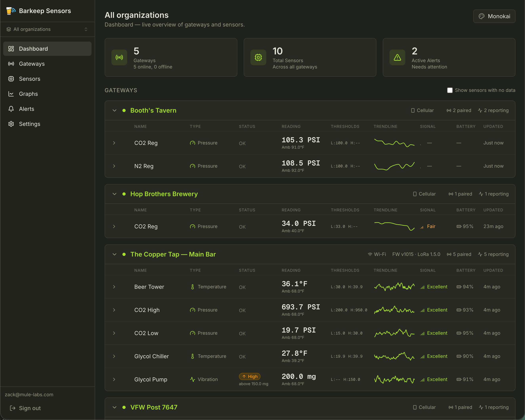Open the All organizations selector dropdown
Image resolution: width=525 pixels, height=420 pixels.
(47, 29)
